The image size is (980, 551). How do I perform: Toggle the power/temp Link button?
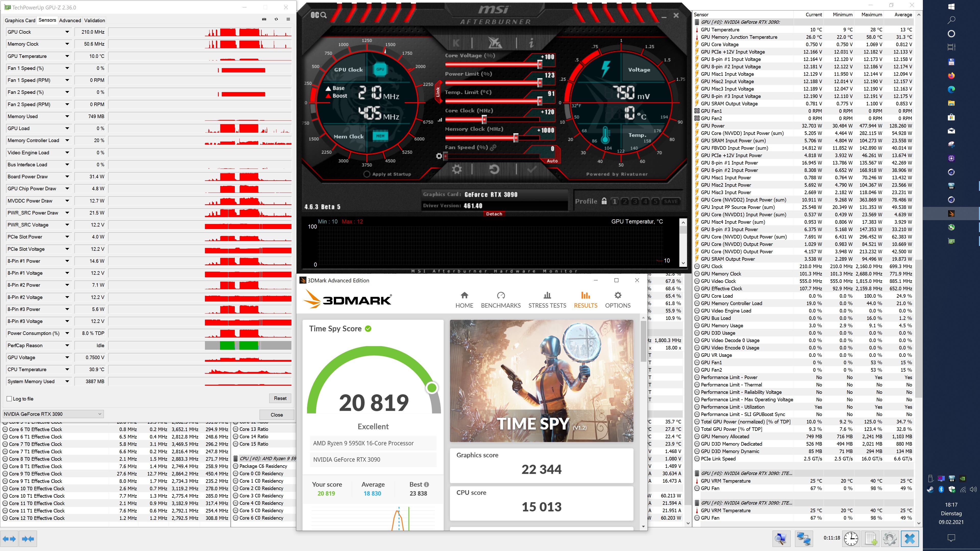(438, 92)
